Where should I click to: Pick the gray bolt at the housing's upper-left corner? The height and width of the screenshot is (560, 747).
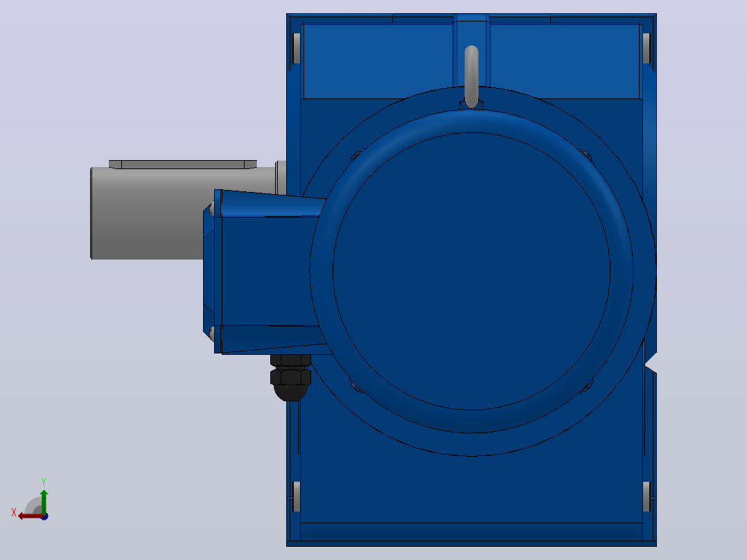pos(297,48)
